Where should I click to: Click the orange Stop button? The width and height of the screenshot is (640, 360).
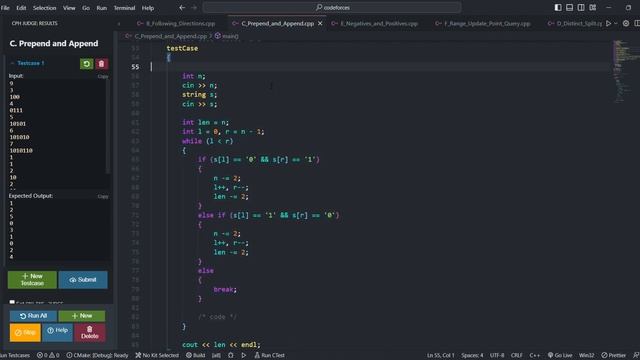25,332
